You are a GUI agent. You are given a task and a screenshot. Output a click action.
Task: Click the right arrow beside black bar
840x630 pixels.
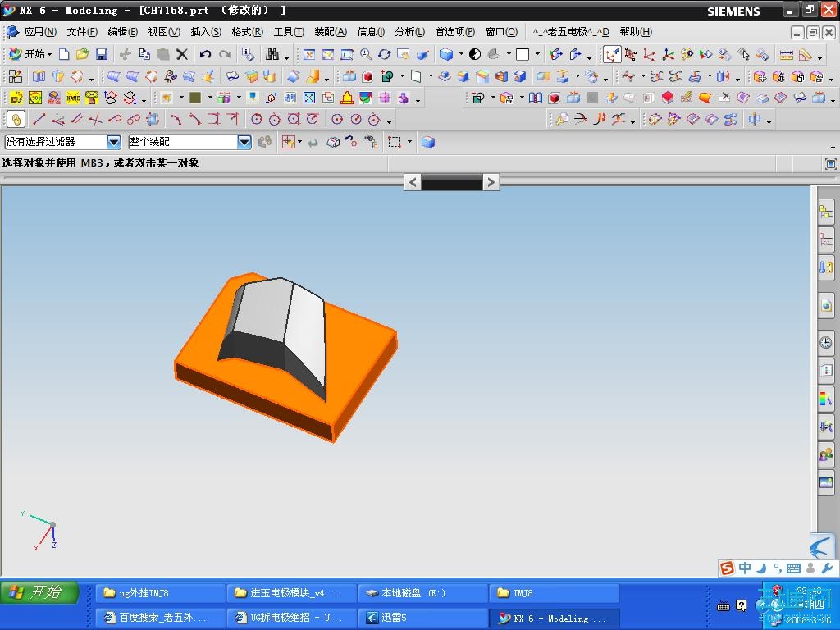491,183
